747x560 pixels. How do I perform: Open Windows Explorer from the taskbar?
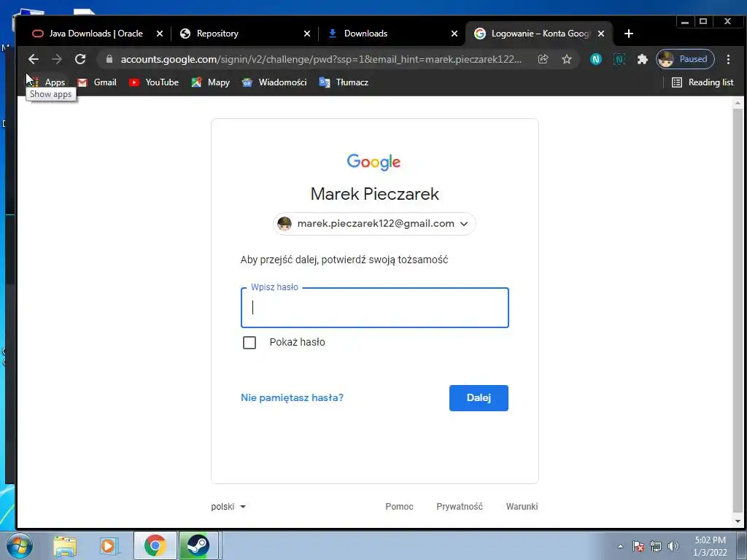65,545
